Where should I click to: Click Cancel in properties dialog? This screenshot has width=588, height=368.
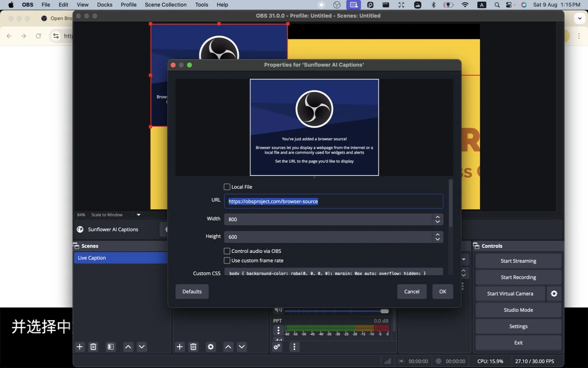[412, 292]
